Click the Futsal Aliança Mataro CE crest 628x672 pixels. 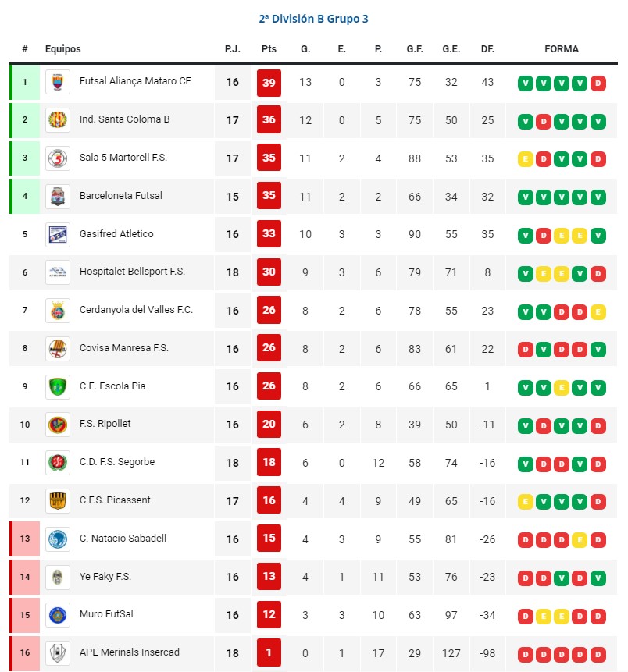58,82
